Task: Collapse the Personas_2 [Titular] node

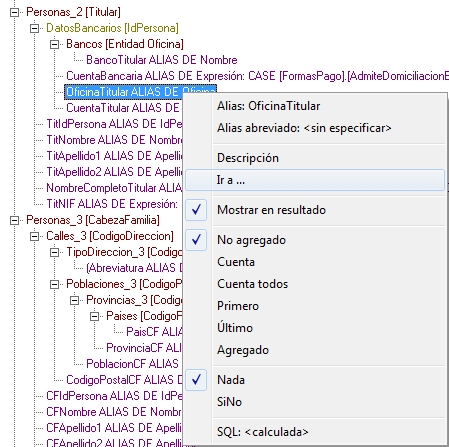Action: click(14, 13)
